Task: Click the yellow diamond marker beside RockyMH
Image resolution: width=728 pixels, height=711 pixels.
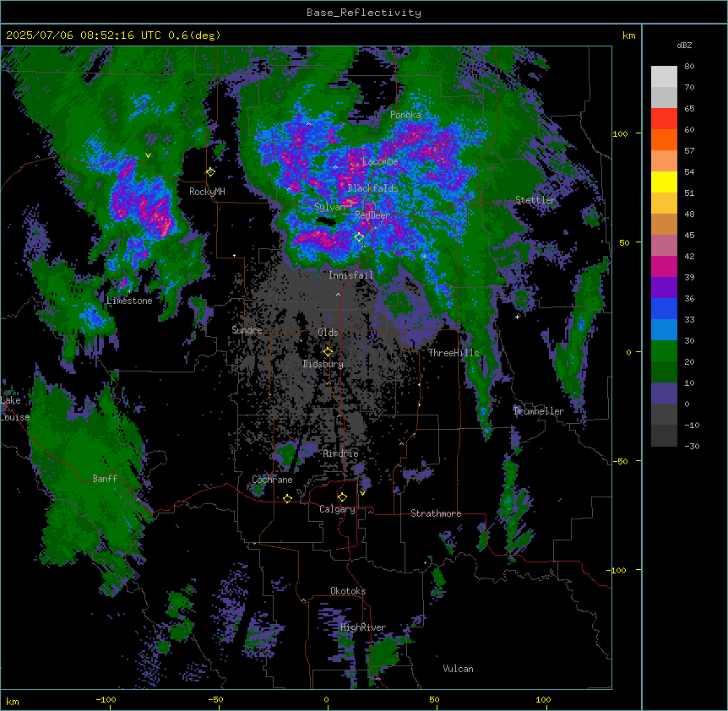Action: tap(210, 171)
